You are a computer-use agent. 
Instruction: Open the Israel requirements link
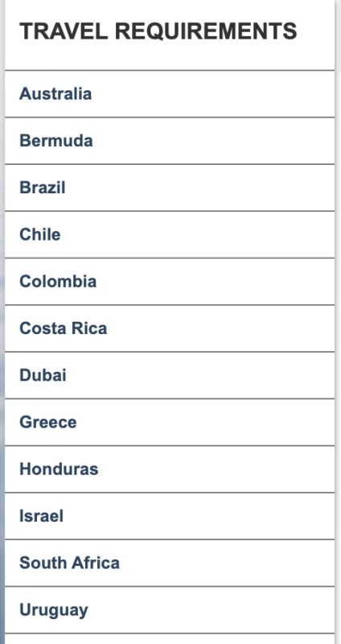pos(42,515)
